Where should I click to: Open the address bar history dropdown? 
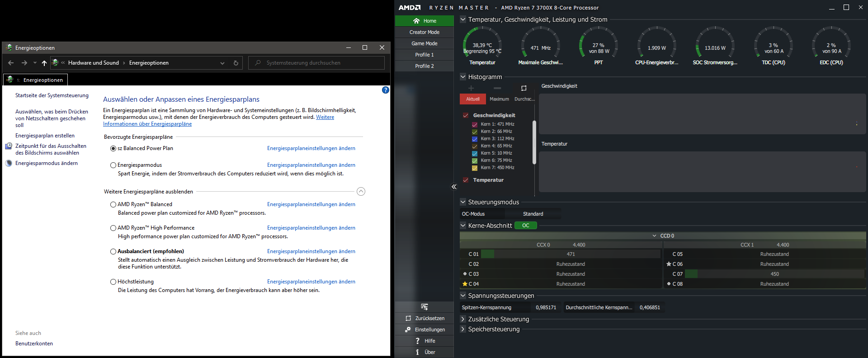tap(222, 63)
